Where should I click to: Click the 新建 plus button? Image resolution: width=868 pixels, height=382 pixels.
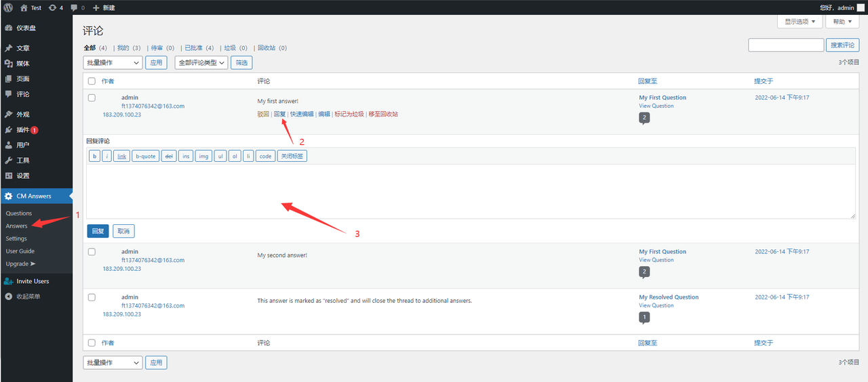tap(104, 7)
